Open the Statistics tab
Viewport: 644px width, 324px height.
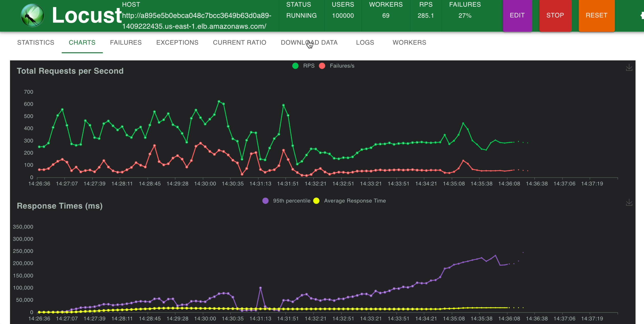[36, 42]
